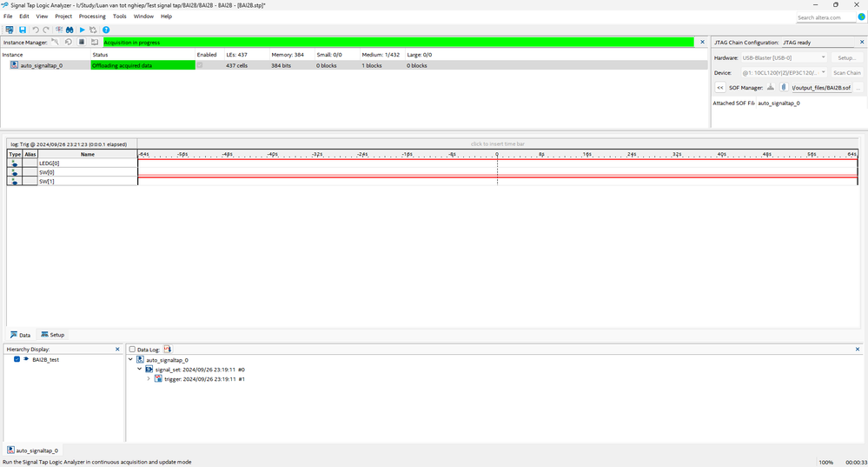The image size is (868, 467).
Task: Open the Processing menu
Action: click(92, 17)
